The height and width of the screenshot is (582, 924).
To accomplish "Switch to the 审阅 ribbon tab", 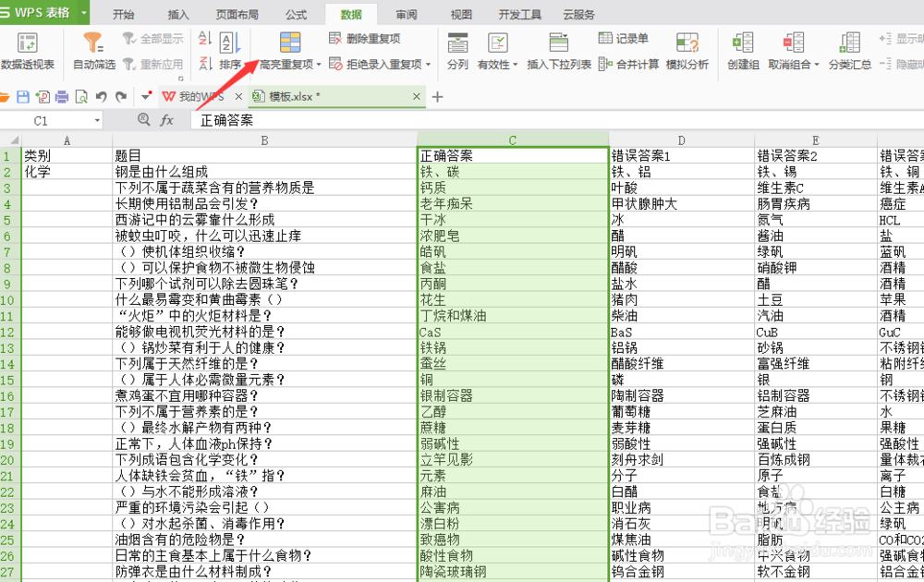I will click(406, 13).
